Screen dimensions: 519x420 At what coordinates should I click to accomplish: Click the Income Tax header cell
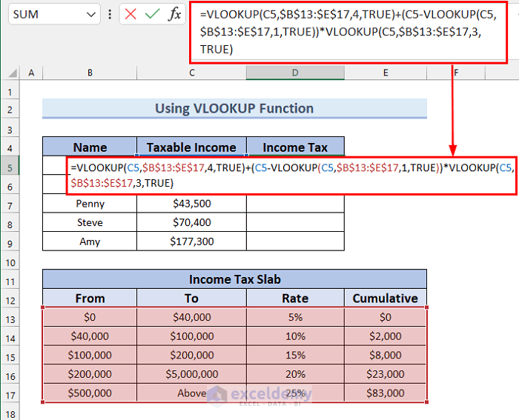(x=295, y=147)
